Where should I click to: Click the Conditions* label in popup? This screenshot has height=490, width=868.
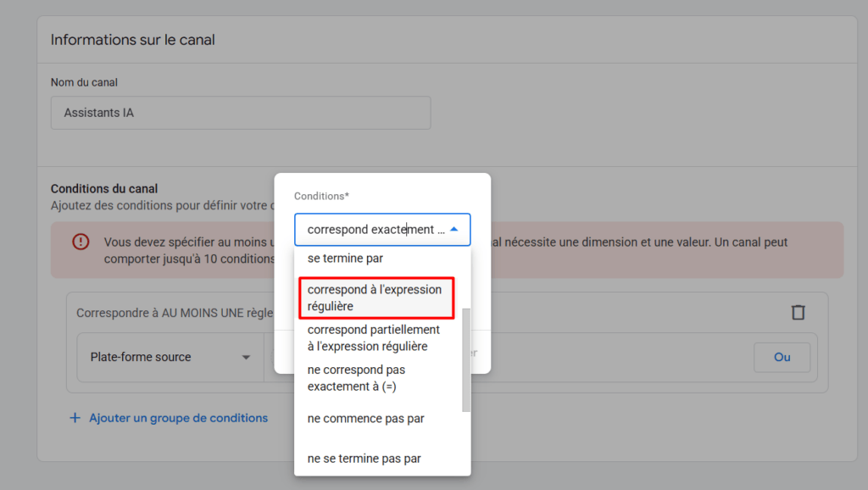[321, 196]
